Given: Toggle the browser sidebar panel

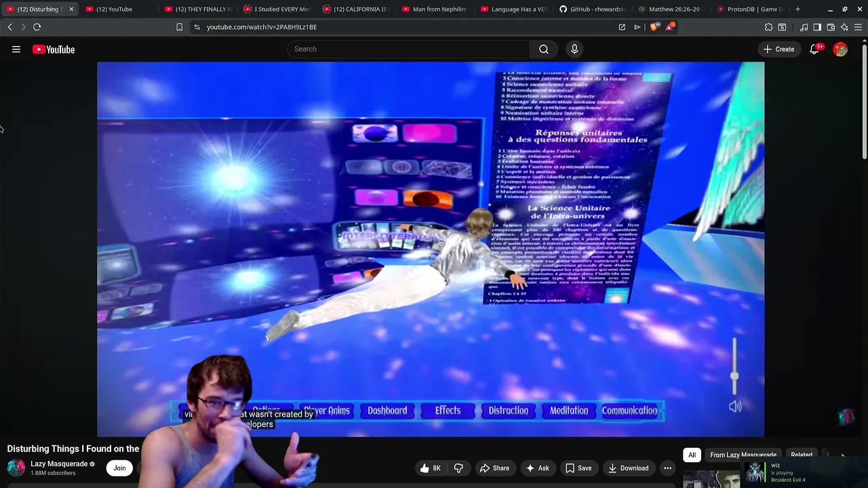Looking at the screenshot, I should click(x=817, y=27).
